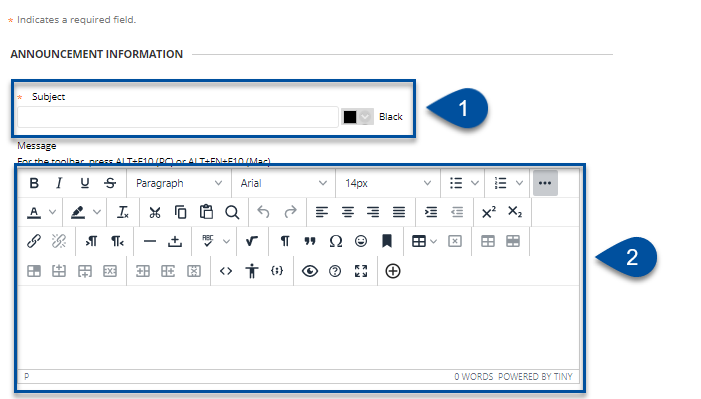Apply blockquote formatting
This screenshot has height=399, width=701.
310,242
